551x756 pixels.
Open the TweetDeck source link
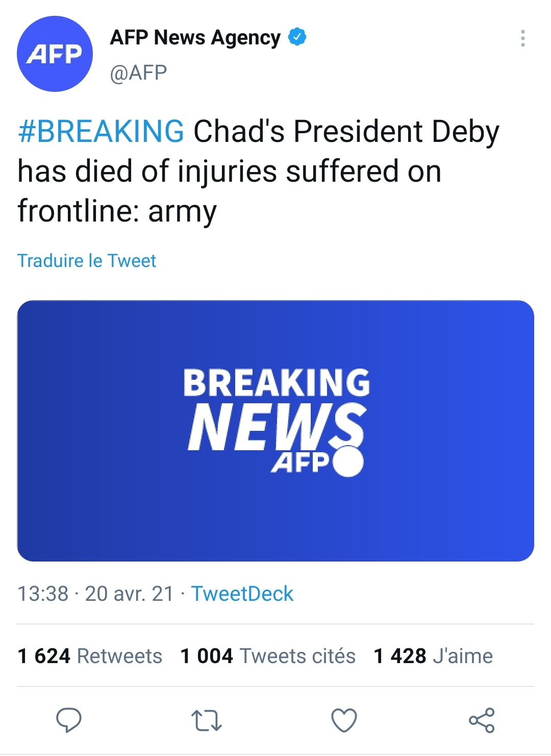click(242, 594)
